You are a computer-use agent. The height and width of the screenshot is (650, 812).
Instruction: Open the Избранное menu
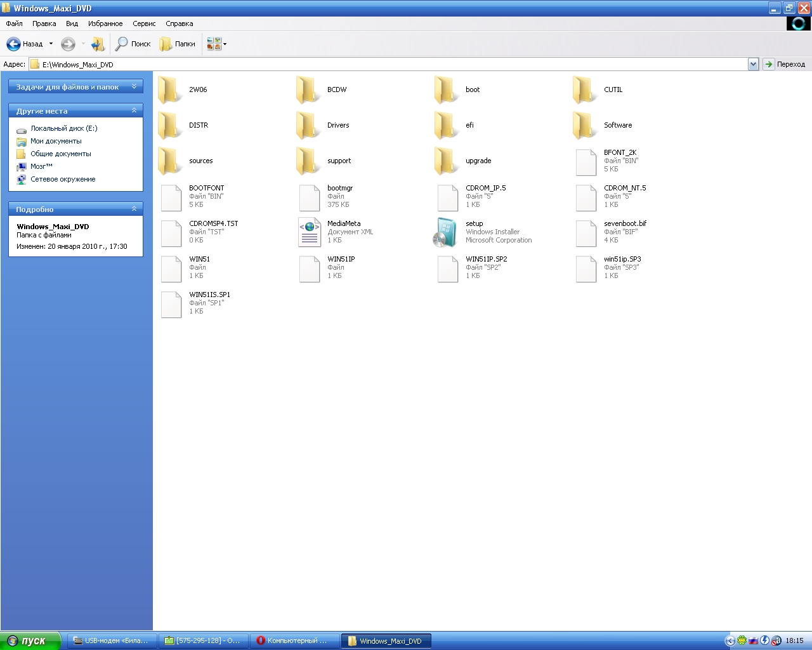105,23
